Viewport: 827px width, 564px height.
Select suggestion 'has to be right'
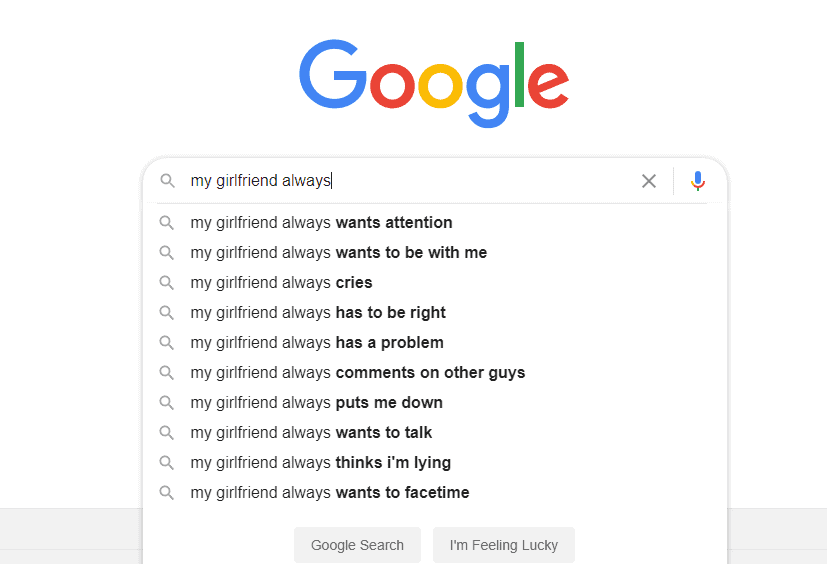[318, 313]
